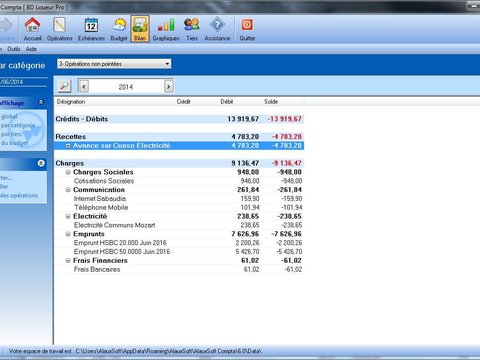Expand Avance sur Conso Electricité row
Viewport: 480px width, 360px height.
[x=68, y=146]
